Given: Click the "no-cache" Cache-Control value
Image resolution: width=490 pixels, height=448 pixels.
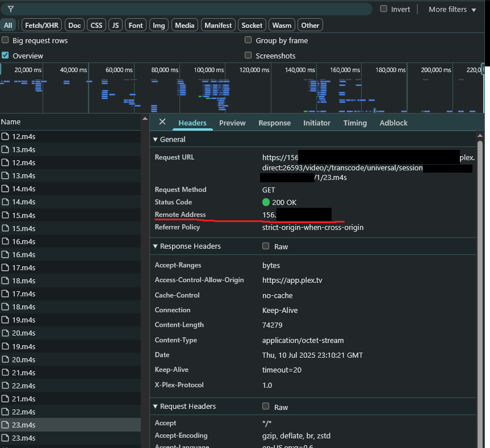Looking at the screenshot, I should (278, 295).
